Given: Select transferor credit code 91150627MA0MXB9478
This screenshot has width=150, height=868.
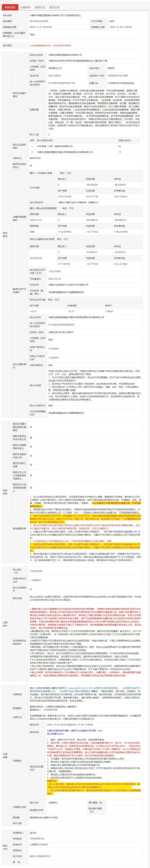Looking at the screenshot, I should [x=61, y=325].
